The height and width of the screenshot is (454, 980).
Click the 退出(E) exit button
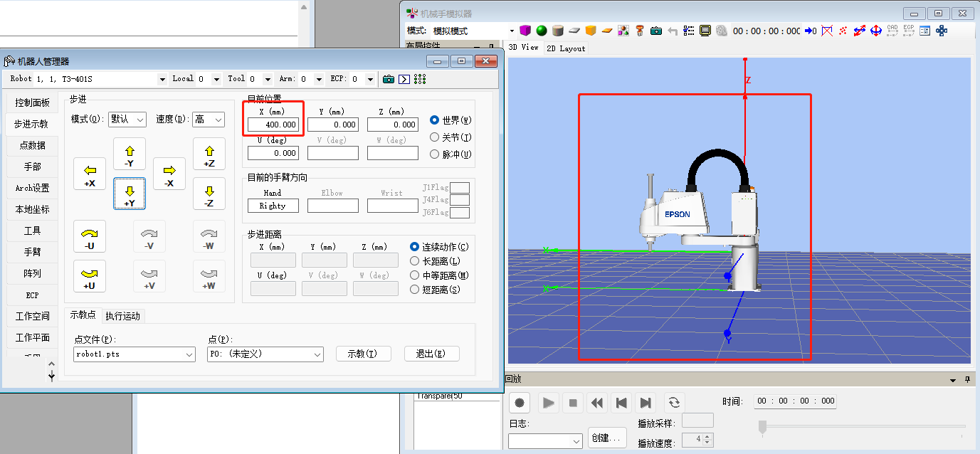pyautogui.click(x=432, y=354)
